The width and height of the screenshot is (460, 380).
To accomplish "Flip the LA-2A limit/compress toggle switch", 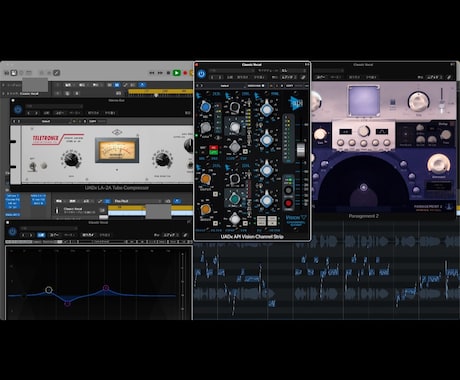I will (x=33, y=166).
